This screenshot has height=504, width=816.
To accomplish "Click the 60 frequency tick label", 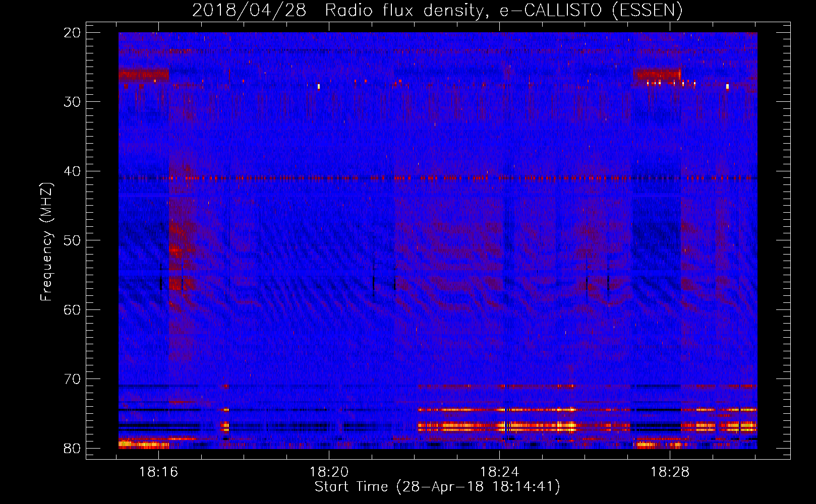I will 73,309.
